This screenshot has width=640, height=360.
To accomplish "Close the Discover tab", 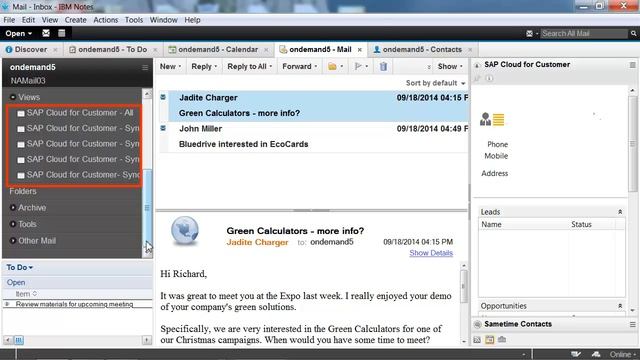I will click(55, 50).
